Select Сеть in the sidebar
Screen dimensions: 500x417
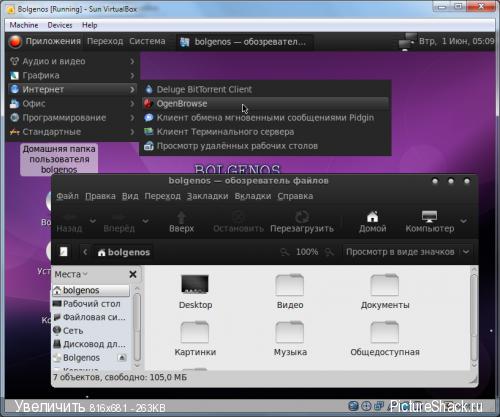pos(91,331)
